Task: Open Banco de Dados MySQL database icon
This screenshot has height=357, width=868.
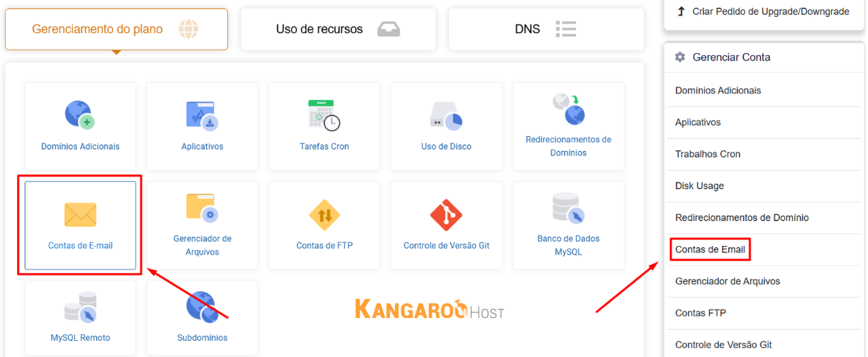Action: coord(569,208)
